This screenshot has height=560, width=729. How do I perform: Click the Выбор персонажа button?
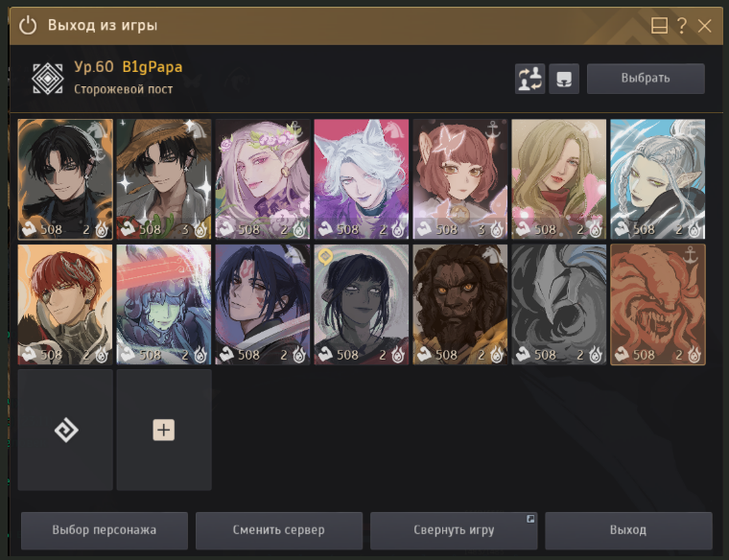click(x=105, y=530)
